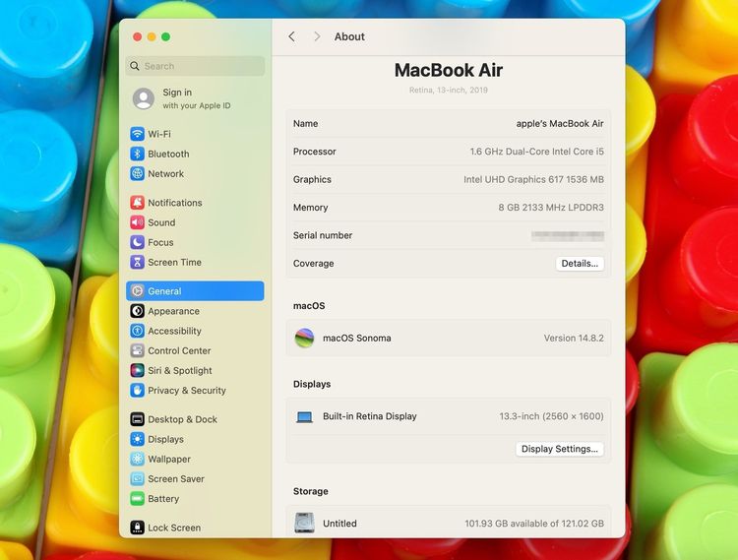
Task: Click the Displays sun icon in sidebar
Action: click(137, 439)
